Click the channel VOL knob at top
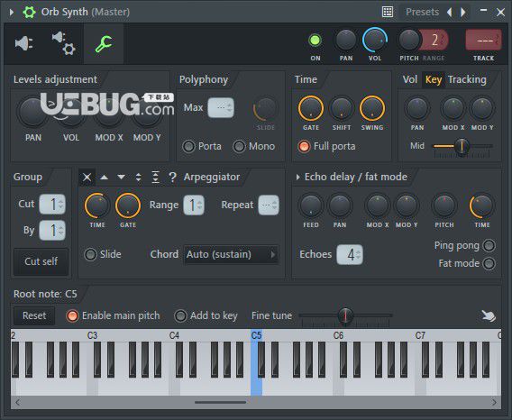The height and width of the screenshot is (420, 512). 375,41
